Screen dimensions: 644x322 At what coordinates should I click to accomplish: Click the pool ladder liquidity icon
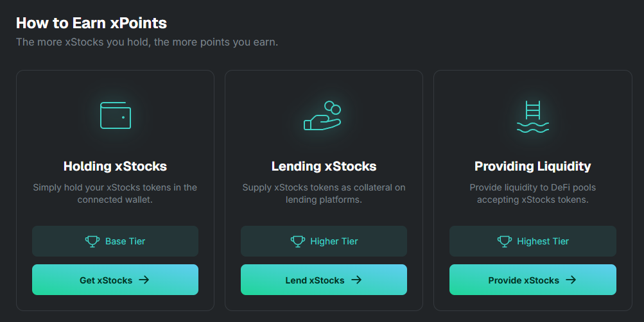532,116
